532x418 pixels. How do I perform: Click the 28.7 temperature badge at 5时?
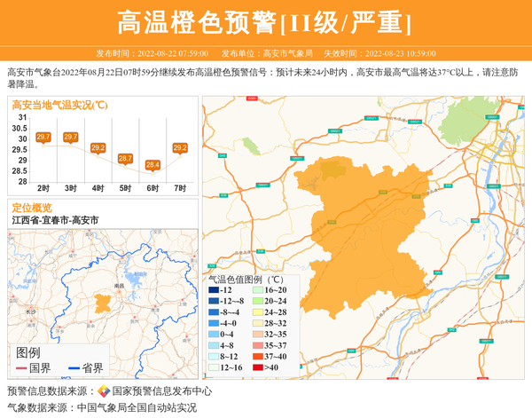125,158
